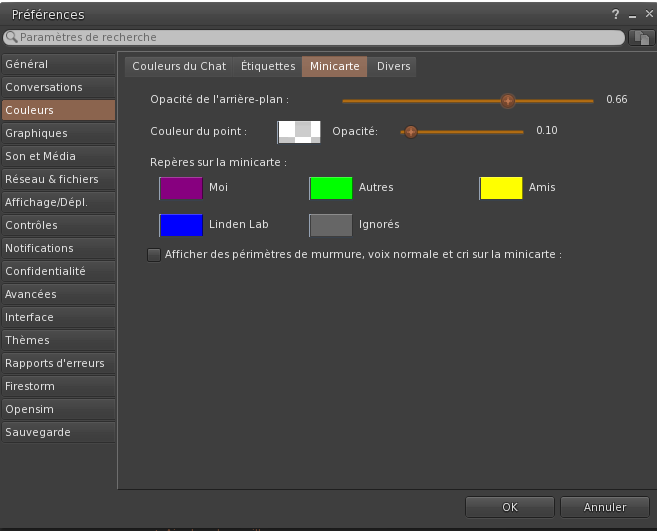Open the yellow Amis color swatch
Screen dimensions: 657x531
pos(501,188)
